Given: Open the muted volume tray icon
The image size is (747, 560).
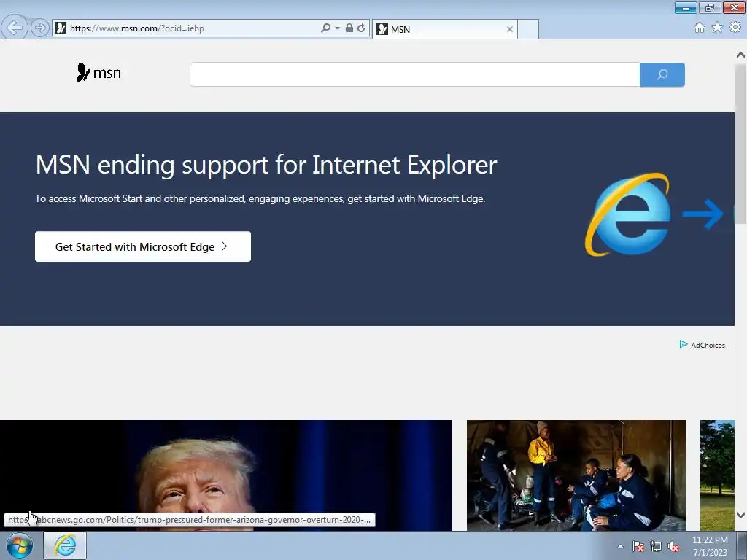Looking at the screenshot, I should coord(673,546).
